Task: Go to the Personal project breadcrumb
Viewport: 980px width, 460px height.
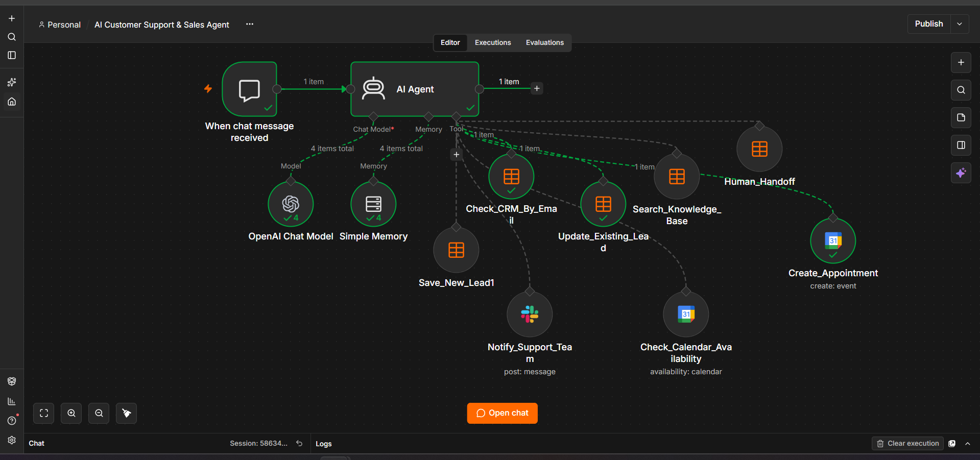Action: tap(60, 25)
